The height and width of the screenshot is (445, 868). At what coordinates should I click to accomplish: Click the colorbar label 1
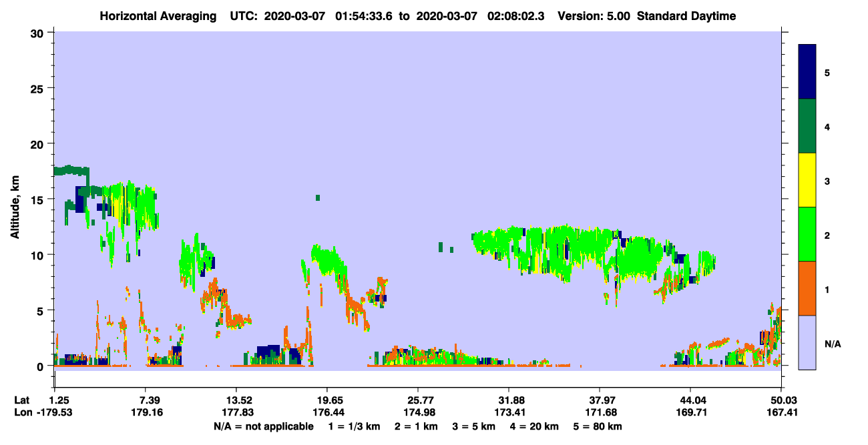point(827,289)
